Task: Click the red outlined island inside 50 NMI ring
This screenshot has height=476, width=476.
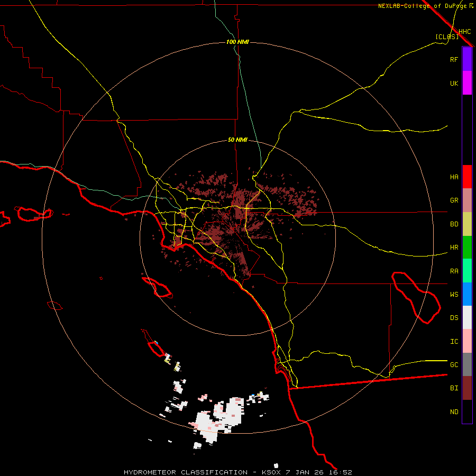Action: [158, 287]
